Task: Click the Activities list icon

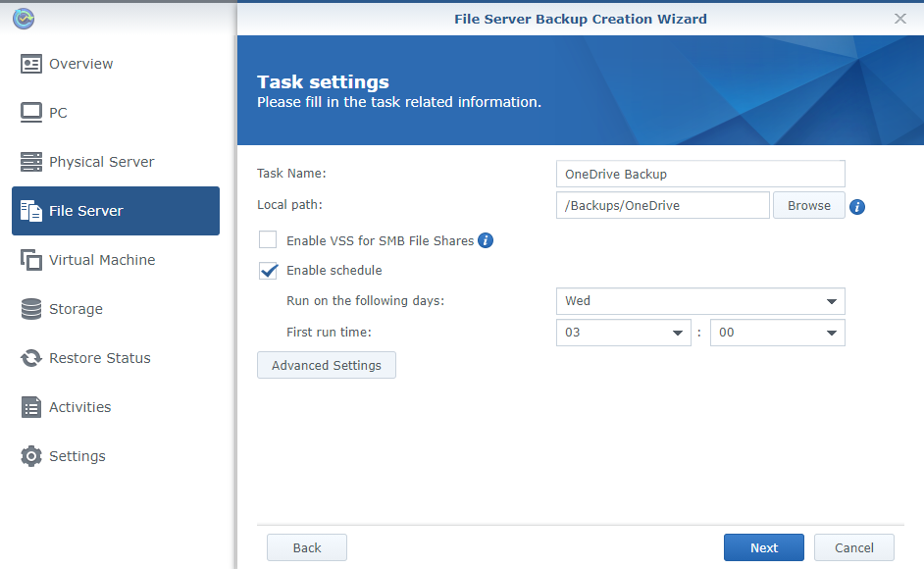Action: pyautogui.click(x=31, y=407)
